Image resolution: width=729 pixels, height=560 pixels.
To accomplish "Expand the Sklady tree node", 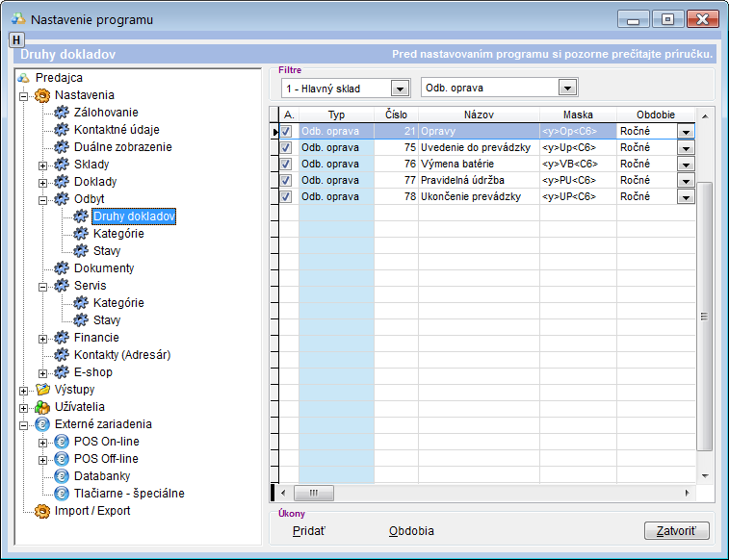I will [x=42, y=165].
